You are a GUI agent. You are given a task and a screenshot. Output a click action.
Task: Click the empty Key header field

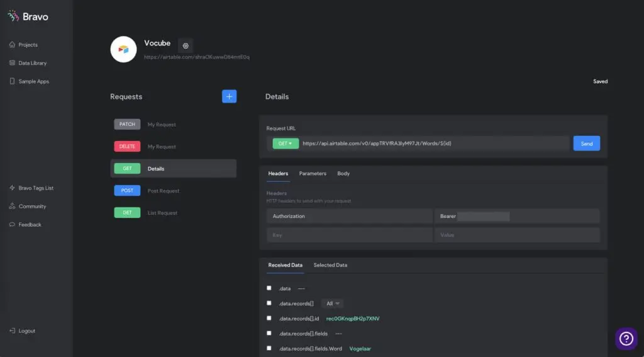(x=350, y=235)
